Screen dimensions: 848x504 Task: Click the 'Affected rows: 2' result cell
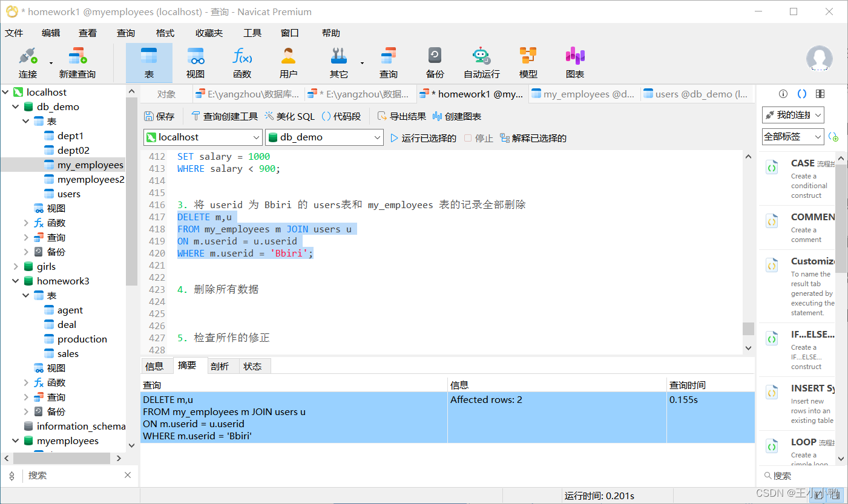557,417
